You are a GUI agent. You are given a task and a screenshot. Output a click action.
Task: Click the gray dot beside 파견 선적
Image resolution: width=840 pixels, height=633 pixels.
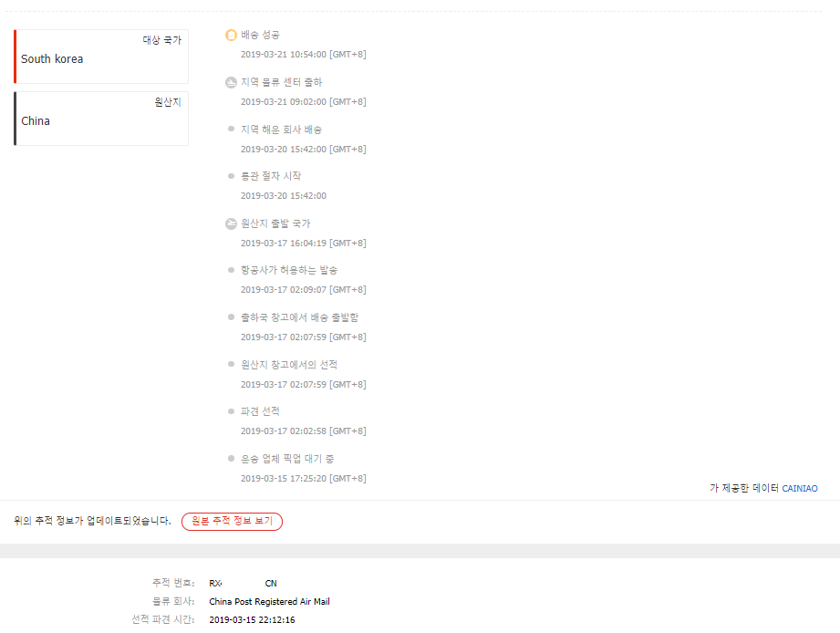[231, 411]
